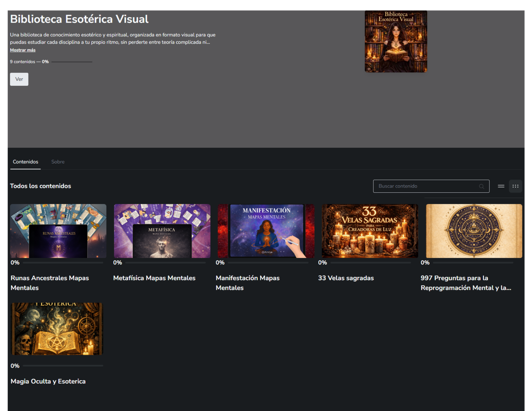Expand description with Mostrar más
Image resolution: width=532 pixels, height=411 pixels.
coord(23,50)
